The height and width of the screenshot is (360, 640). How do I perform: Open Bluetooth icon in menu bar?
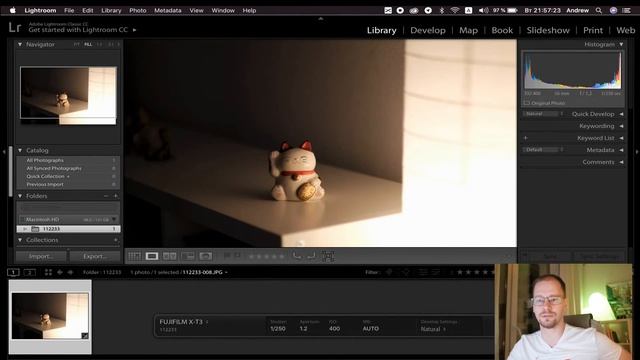click(x=442, y=11)
